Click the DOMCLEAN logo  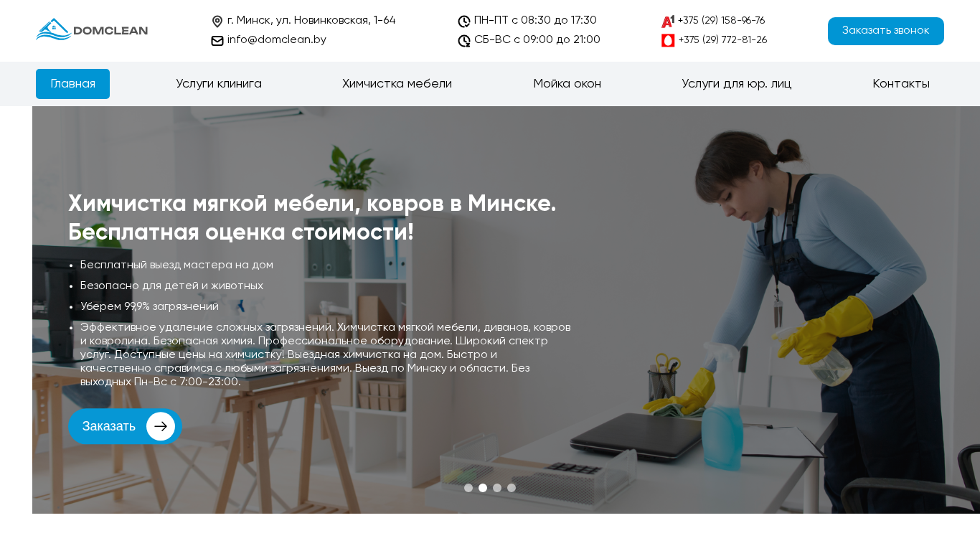coord(92,30)
